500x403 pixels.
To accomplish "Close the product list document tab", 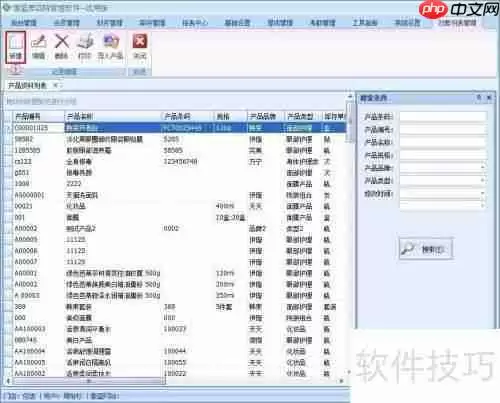I will tap(56, 85).
